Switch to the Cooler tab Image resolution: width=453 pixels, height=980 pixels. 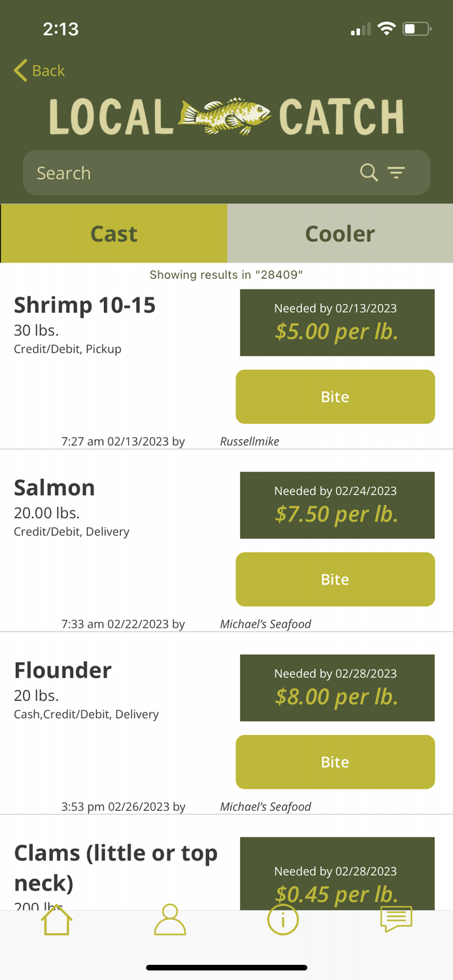tap(340, 233)
